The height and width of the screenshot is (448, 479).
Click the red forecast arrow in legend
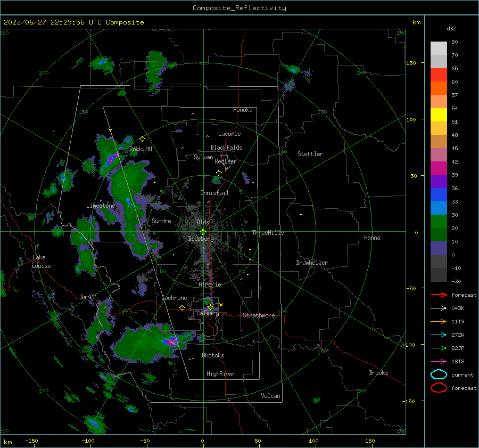point(439,295)
